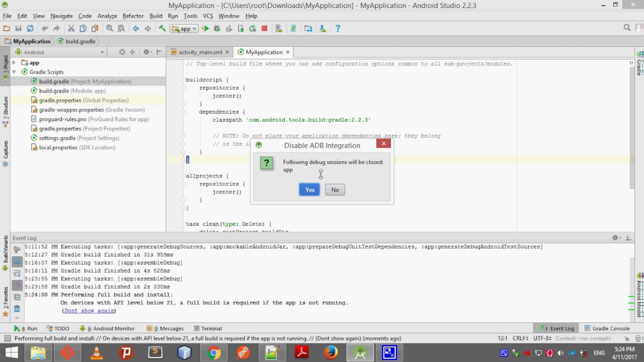The width and height of the screenshot is (644, 362).
Task: Open the app run configuration dropdown
Action: pos(184,29)
